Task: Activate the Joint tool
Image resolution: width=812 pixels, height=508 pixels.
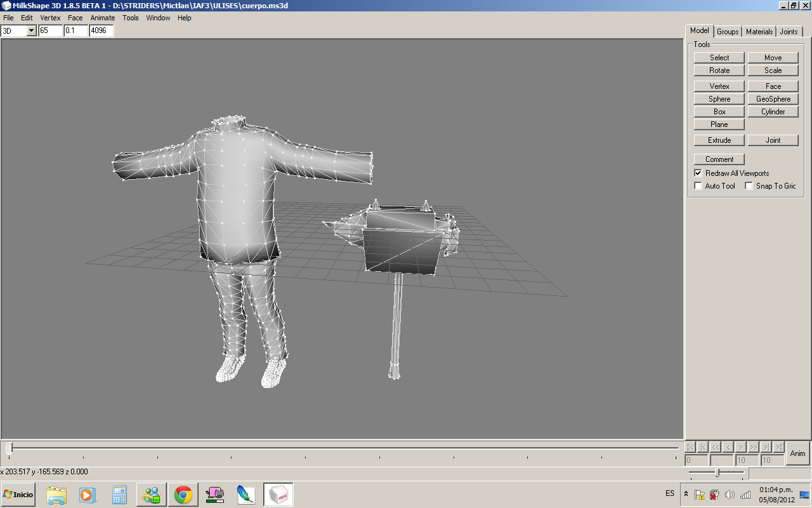Action: click(x=773, y=140)
